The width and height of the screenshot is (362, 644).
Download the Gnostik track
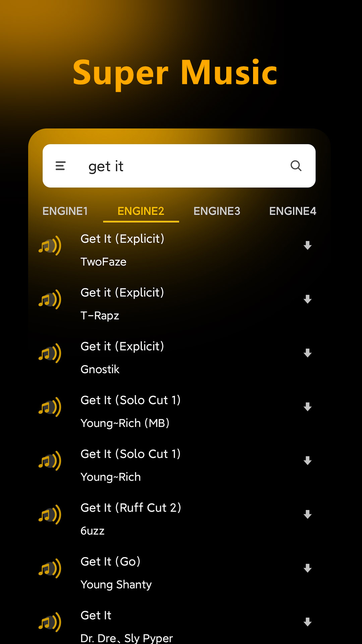tap(307, 353)
